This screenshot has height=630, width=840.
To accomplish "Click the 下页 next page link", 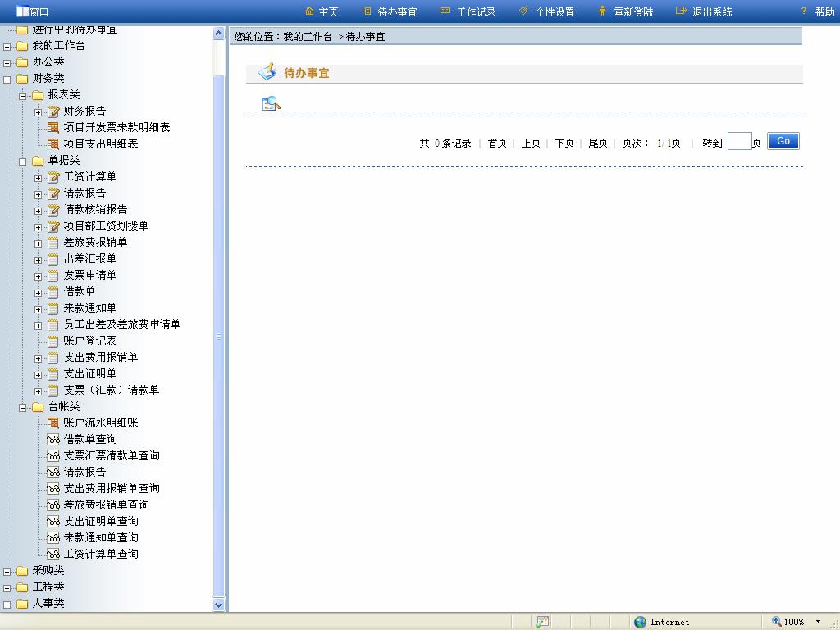I will click(564, 143).
